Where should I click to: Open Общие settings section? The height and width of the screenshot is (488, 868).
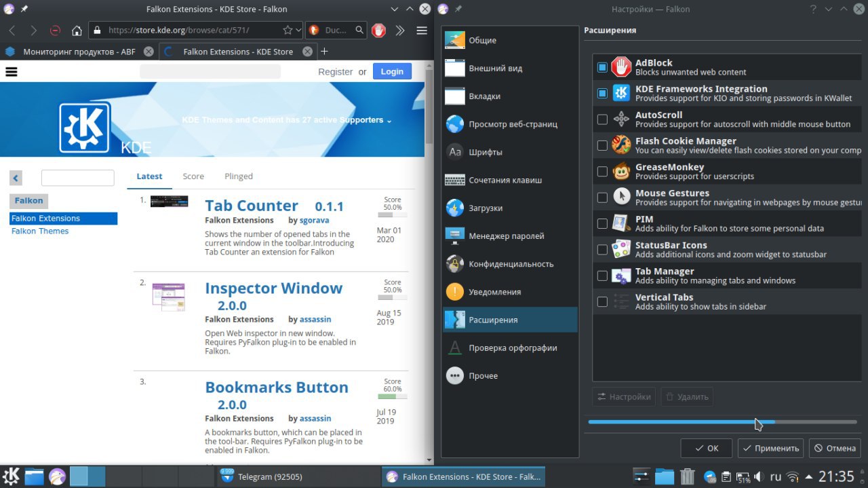coord(510,40)
